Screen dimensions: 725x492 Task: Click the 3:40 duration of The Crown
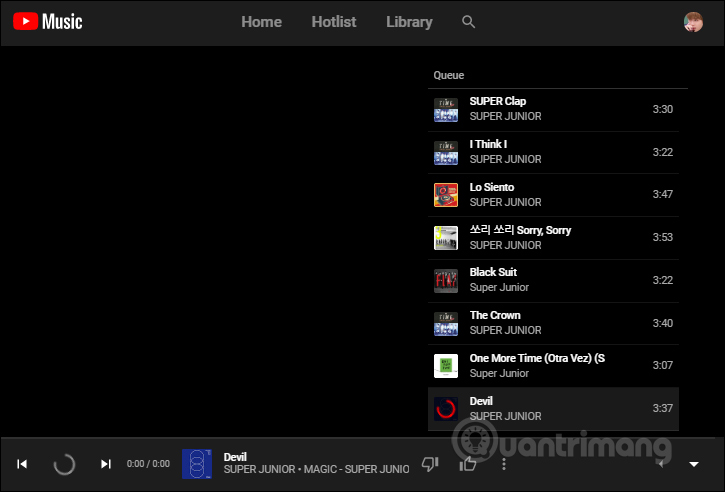tap(663, 323)
